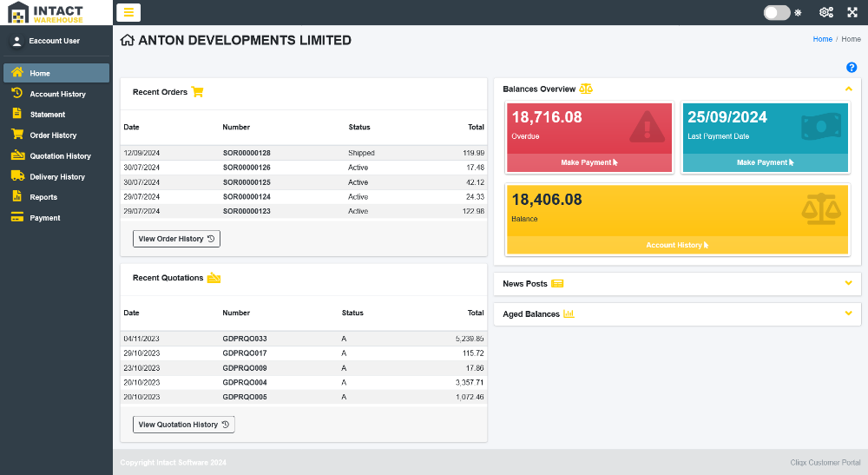Open the settings gears icon
Image resolution: width=868 pixels, height=475 pixels.
point(826,12)
